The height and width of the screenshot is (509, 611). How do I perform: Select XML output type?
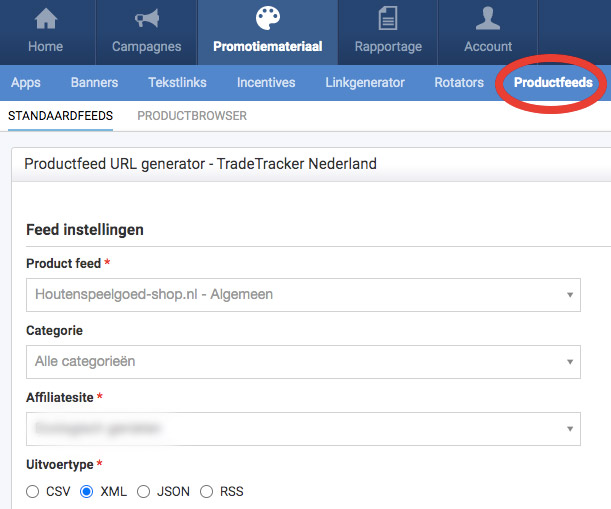(x=87, y=491)
